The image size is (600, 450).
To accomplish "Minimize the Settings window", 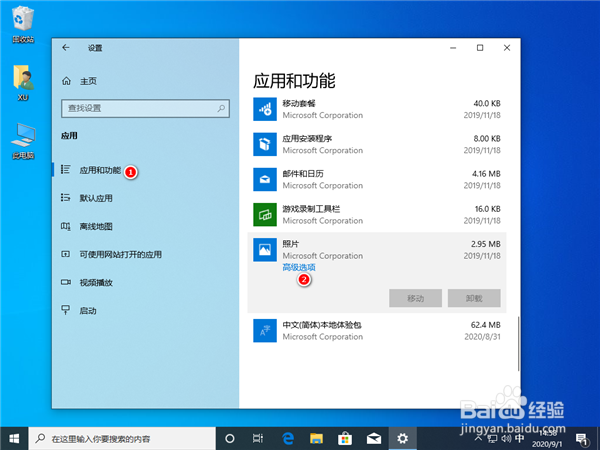I will (x=453, y=48).
